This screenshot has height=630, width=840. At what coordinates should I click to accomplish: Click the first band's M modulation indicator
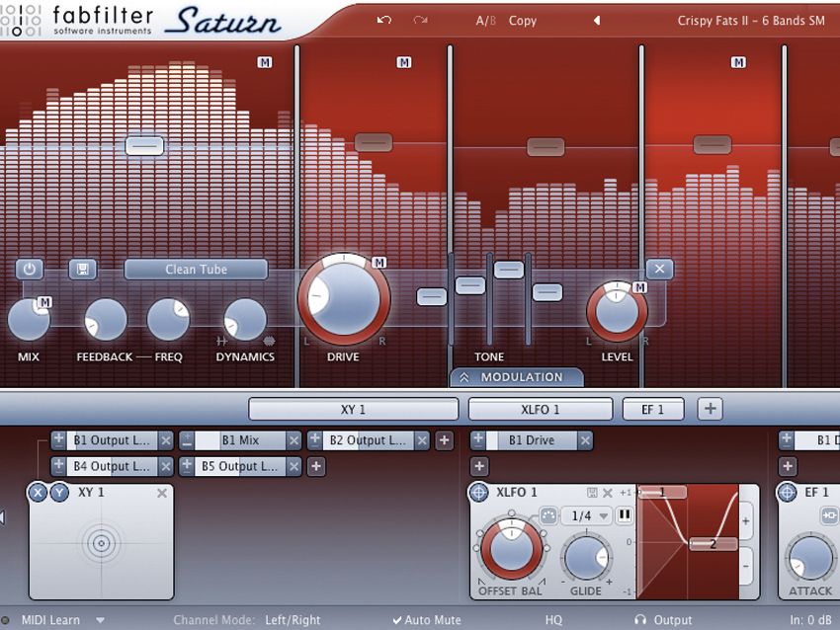pos(265,62)
